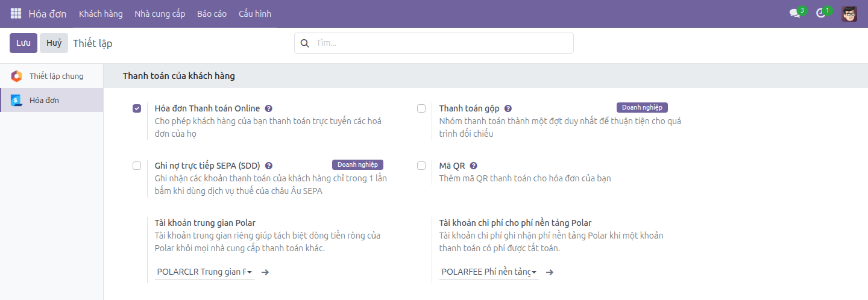The height and width of the screenshot is (300, 868).
Task: Click the Ghi nợ trực tiếp SEPA (SDD) label
Action: [207, 166]
